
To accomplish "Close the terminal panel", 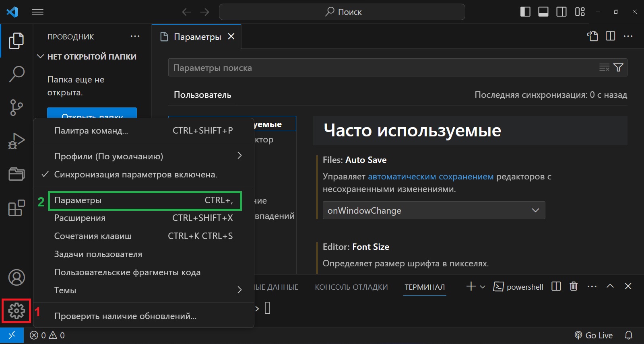I will pyautogui.click(x=628, y=286).
